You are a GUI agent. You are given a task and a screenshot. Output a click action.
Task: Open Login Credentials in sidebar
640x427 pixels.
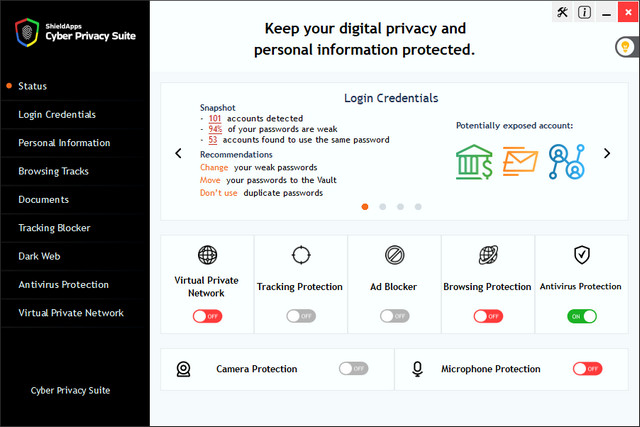point(75,115)
